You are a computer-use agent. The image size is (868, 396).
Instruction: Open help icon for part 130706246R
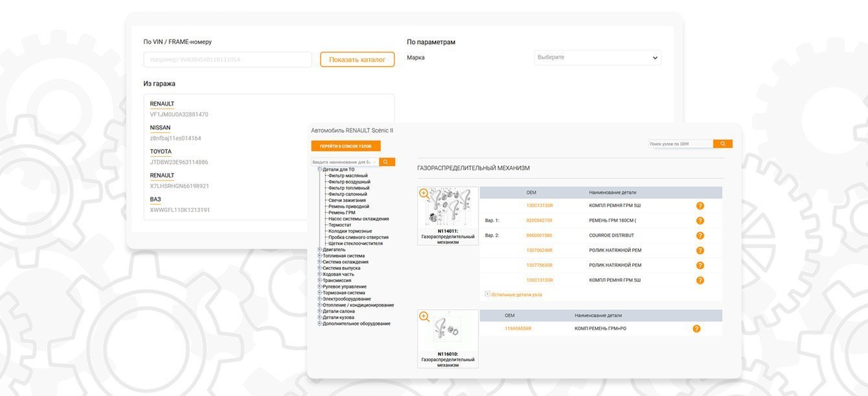700,250
